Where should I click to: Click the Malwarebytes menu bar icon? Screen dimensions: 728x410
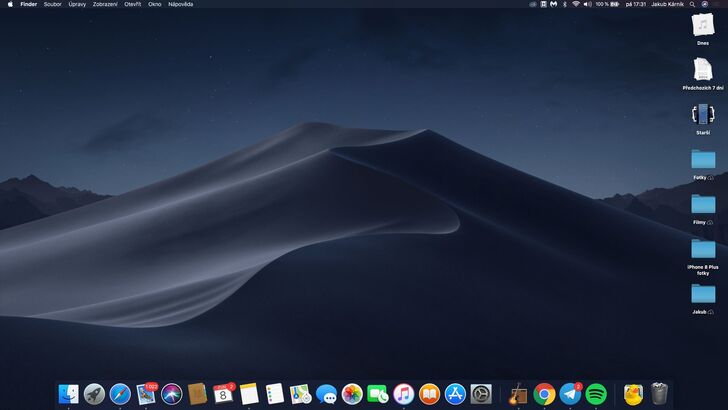(x=553, y=4)
